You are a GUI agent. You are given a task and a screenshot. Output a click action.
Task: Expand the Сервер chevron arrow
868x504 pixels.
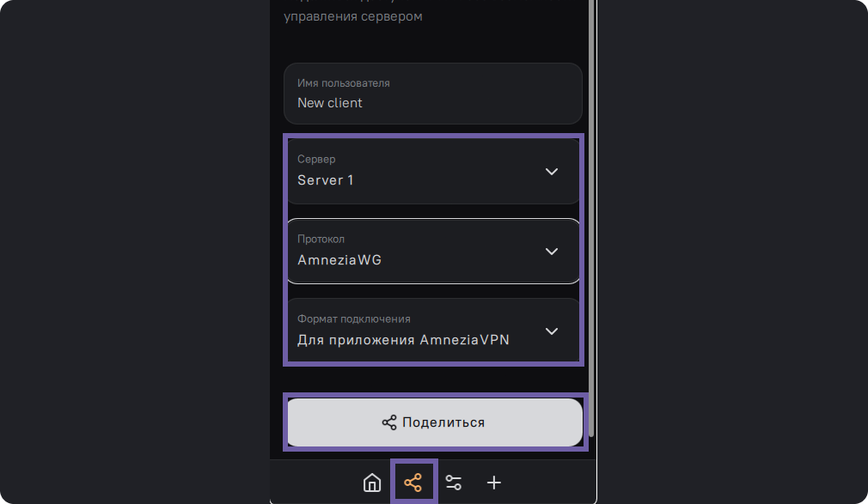tap(552, 172)
